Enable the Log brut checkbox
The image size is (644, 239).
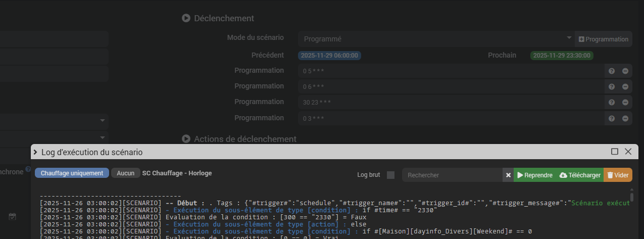click(x=390, y=175)
